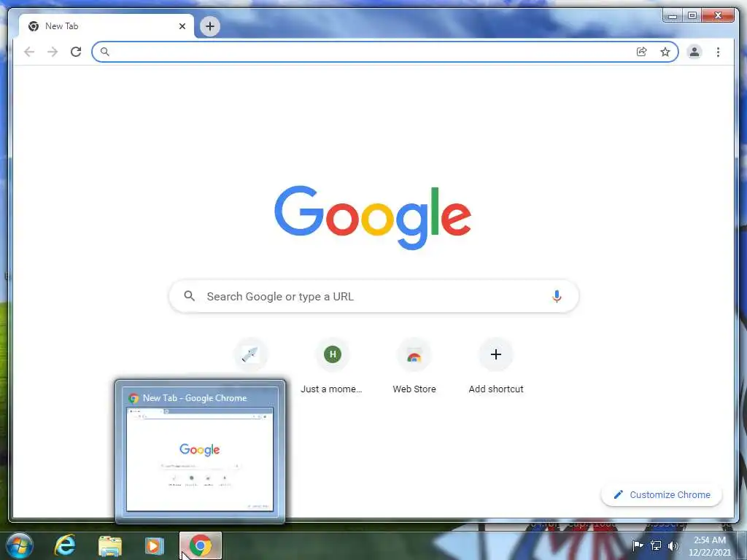Launch Internet Explorer from the taskbar
Viewport: 747px width, 560px height.
[65, 545]
